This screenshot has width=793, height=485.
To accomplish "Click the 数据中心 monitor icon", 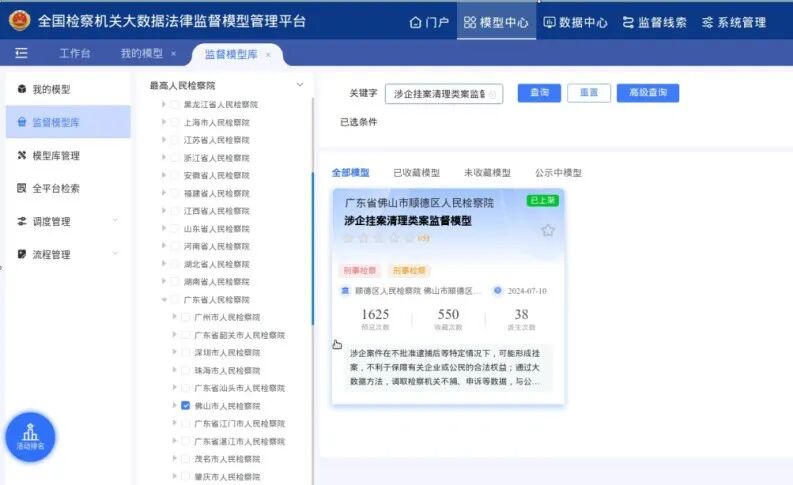I will click(x=549, y=22).
